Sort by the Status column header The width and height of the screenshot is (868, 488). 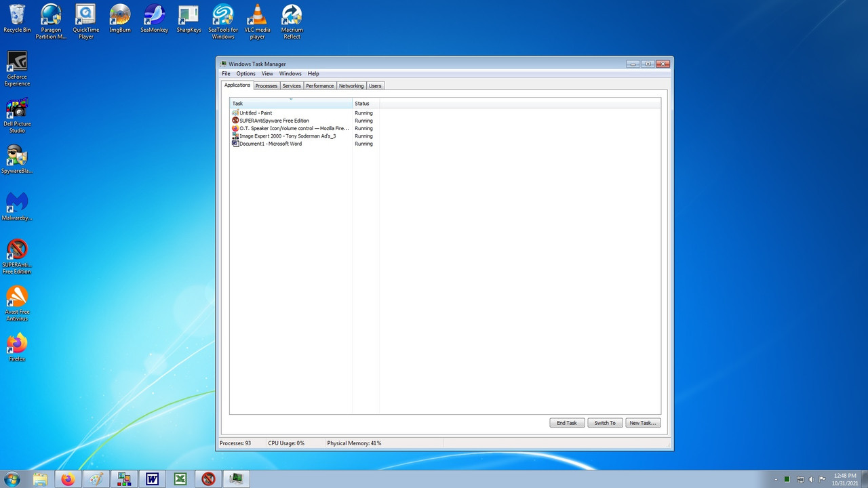click(366, 104)
